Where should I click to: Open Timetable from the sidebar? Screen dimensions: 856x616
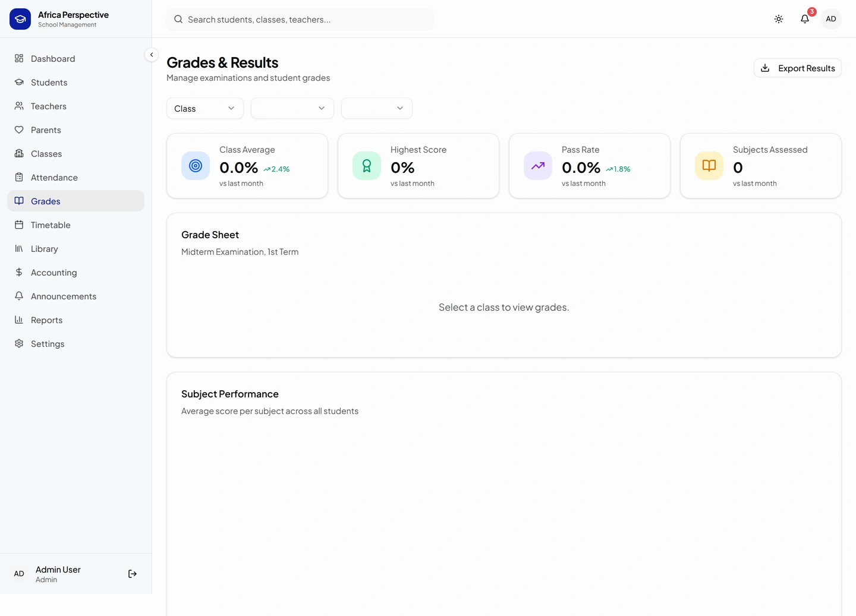click(75, 225)
